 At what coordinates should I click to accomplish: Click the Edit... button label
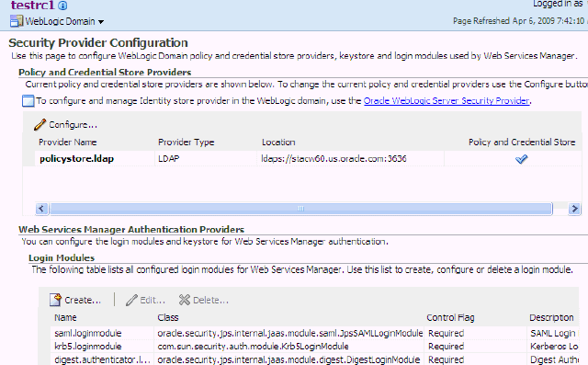(153, 300)
